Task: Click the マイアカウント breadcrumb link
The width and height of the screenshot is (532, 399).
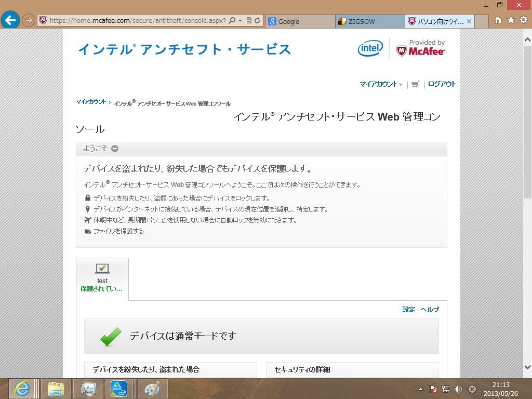Action: pos(91,101)
